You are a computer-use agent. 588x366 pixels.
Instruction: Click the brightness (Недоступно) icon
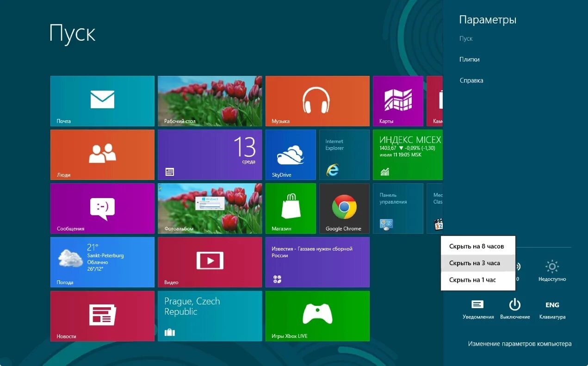[552, 271]
